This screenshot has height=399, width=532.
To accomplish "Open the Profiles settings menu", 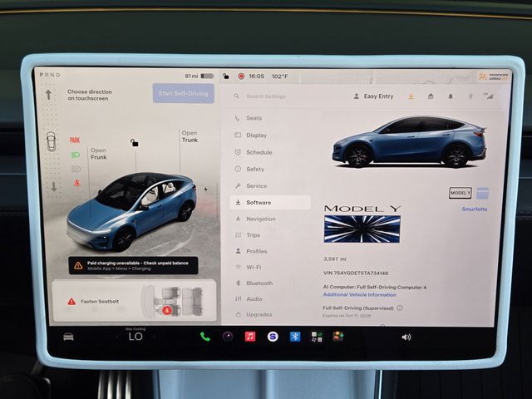I will click(270, 251).
